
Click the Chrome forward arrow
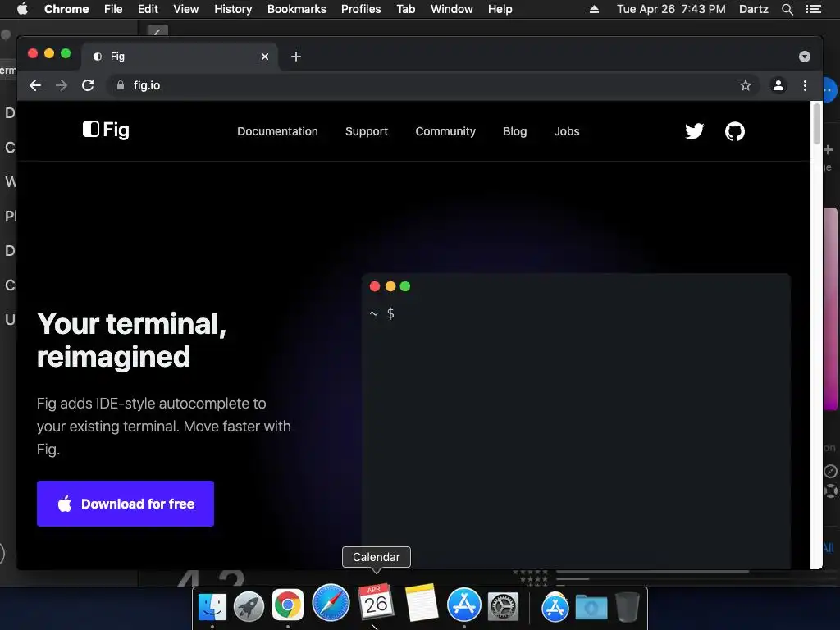point(62,85)
